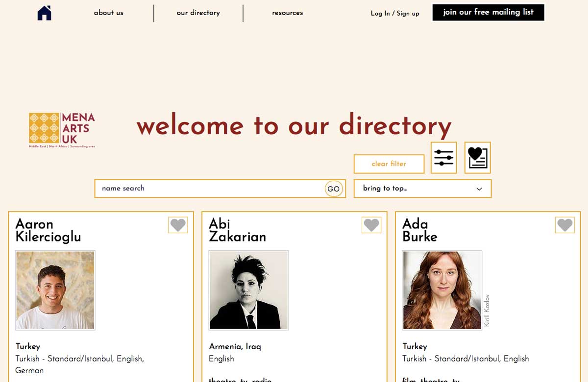588x382 pixels.
Task: Favourite Ada Burke with the heart icon
Action: pos(564,225)
